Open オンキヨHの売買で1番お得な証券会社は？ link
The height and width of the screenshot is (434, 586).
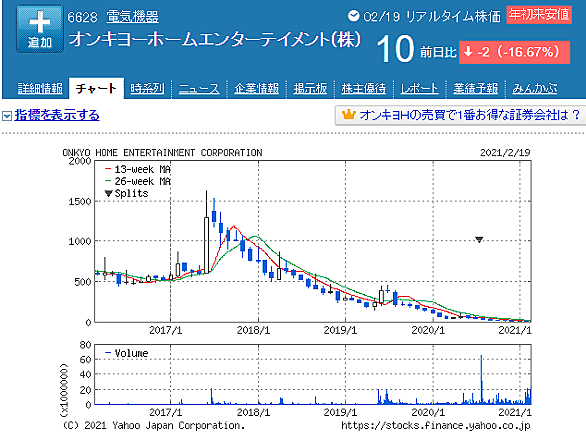(469, 115)
